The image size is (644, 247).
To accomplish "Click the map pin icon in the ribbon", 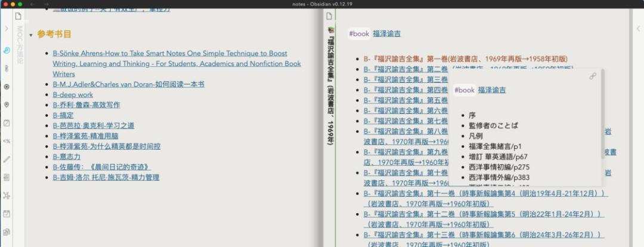I will coord(7,105).
